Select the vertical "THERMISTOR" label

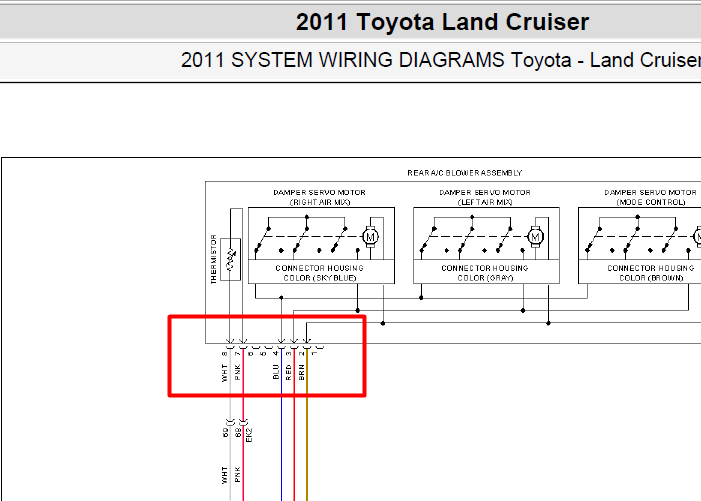click(x=213, y=259)
